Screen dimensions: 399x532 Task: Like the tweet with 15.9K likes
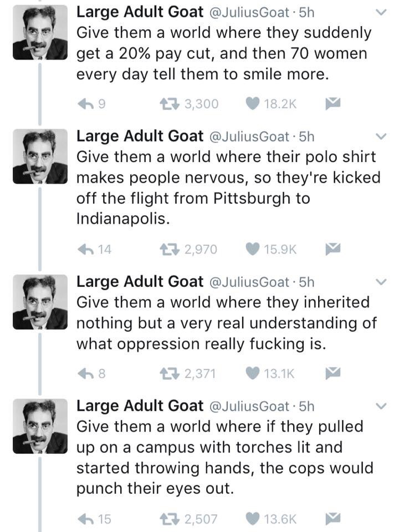[253, 250]
